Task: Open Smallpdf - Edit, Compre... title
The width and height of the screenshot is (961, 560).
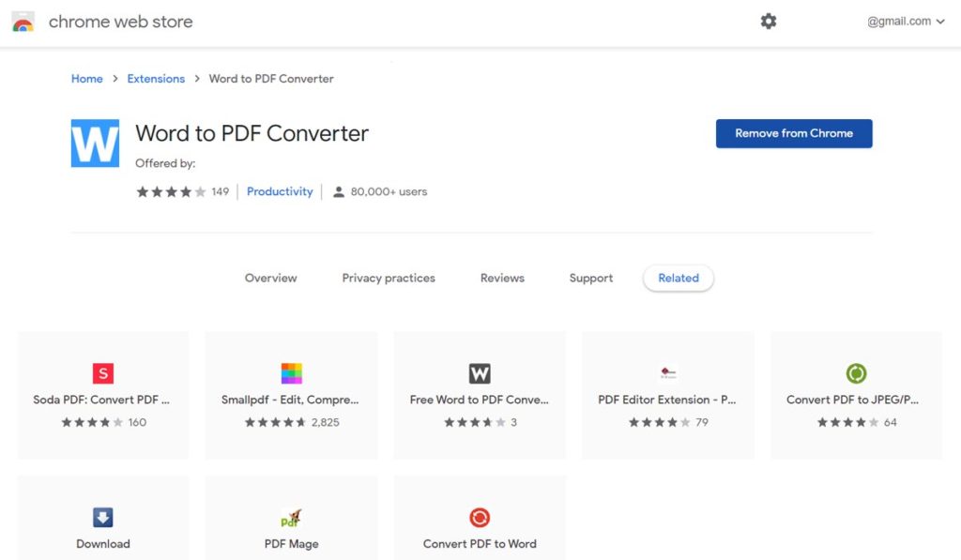Action: click(x=290, y=400)
